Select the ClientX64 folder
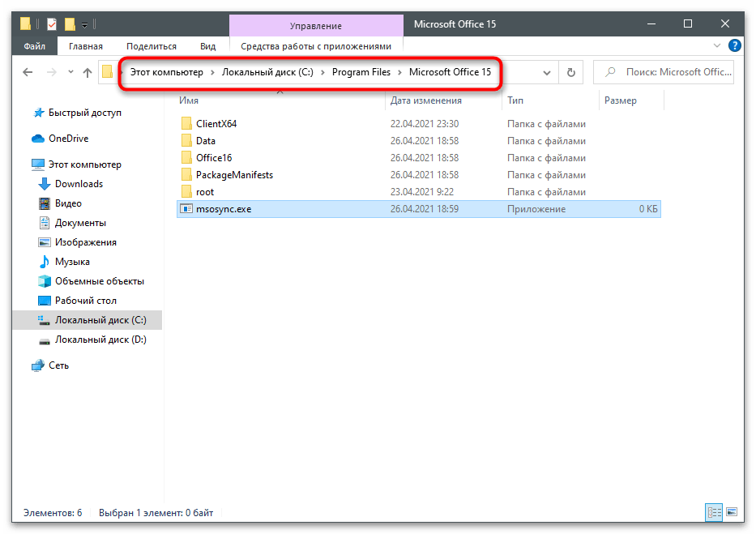The width and height of the screenshot is (756, 534). [x=216, y=124]
